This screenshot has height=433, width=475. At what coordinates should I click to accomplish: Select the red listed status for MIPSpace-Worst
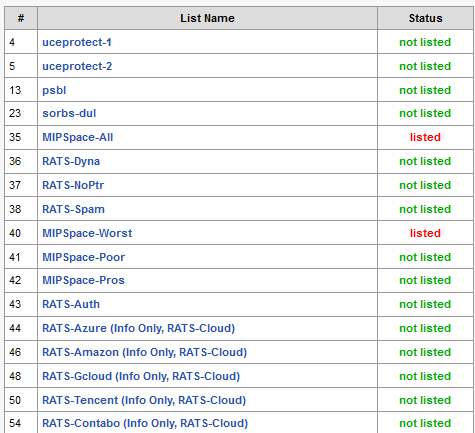click(x=425, y=233)
